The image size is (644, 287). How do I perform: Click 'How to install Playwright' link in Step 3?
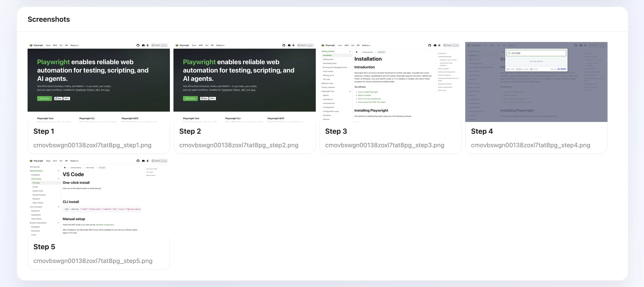pyautogui.click(x=368, y=92)
